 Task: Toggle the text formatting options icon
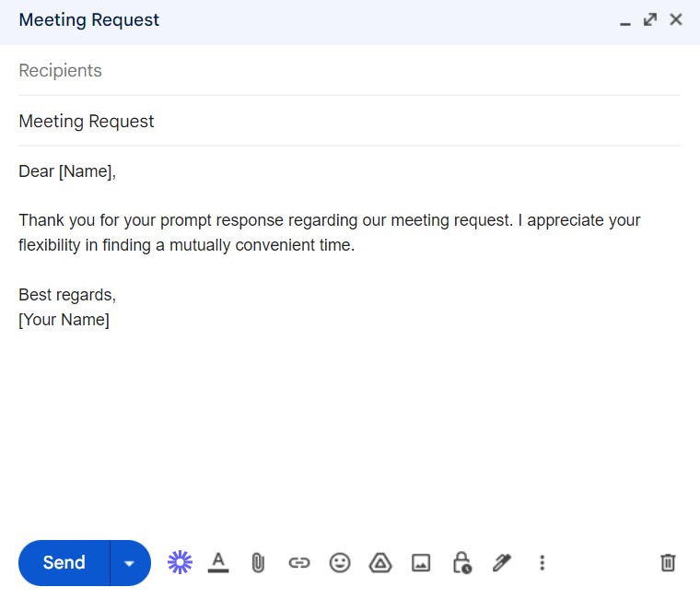[218, 562]
